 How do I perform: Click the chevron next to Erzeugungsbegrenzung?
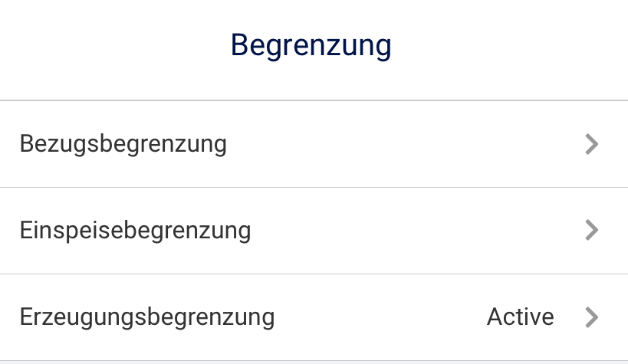tap(590, 316)
